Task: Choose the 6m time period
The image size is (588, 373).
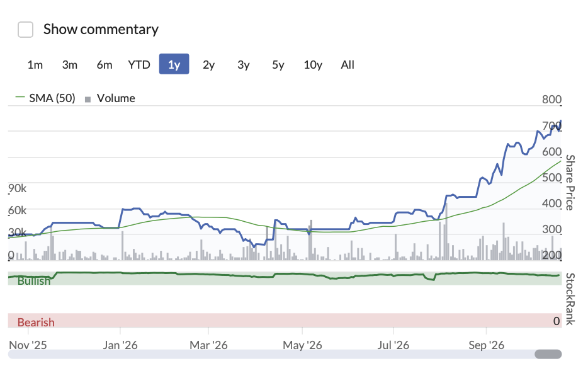Action: (105, 64)
